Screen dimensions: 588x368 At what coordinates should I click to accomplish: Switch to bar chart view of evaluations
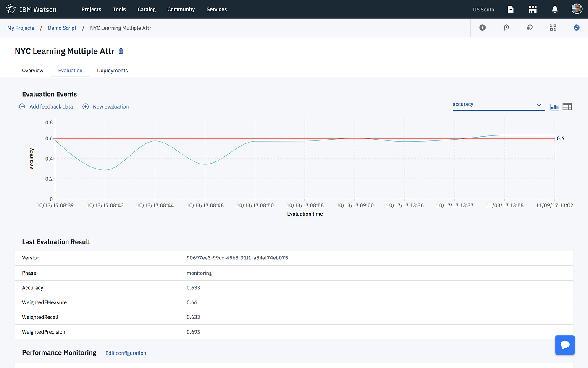(x=554, y=106)
